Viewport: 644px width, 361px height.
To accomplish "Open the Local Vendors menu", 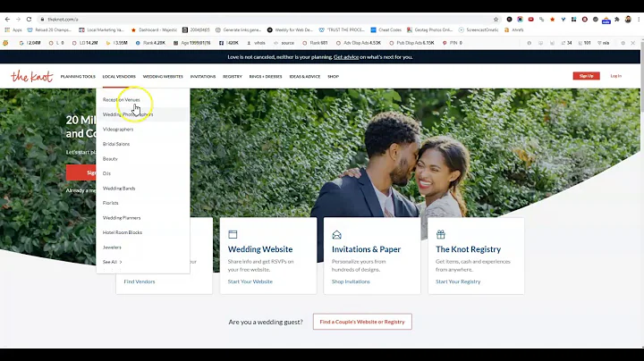I will (x=119, y=77).
